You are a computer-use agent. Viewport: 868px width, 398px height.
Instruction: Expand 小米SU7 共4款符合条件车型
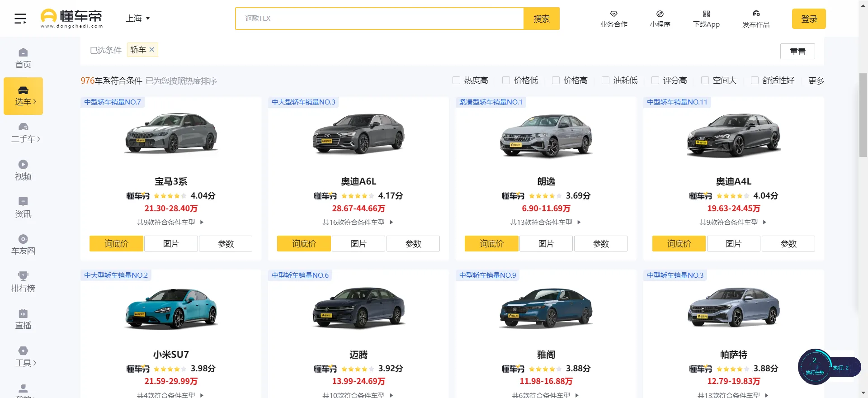pos(170,395)
